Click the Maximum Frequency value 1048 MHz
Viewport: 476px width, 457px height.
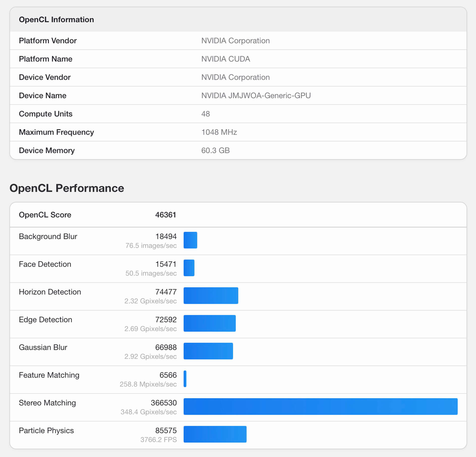click(x=219, y=132)
